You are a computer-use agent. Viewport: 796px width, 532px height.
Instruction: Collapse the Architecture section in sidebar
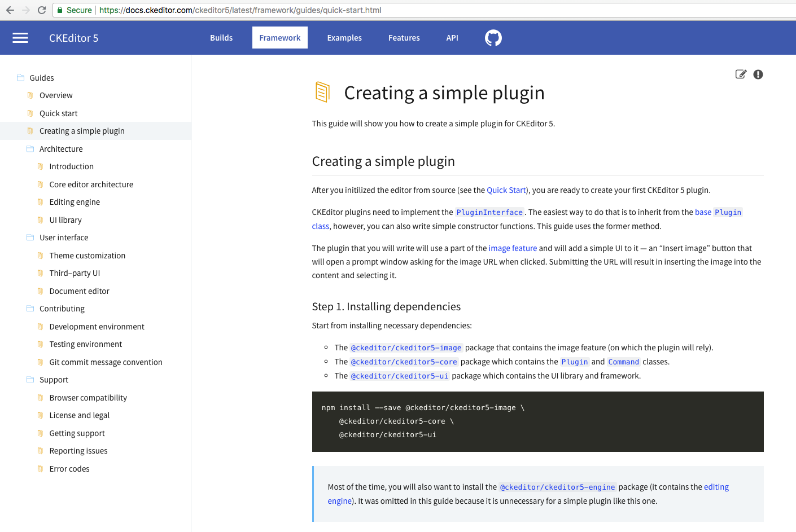[29, 148]
